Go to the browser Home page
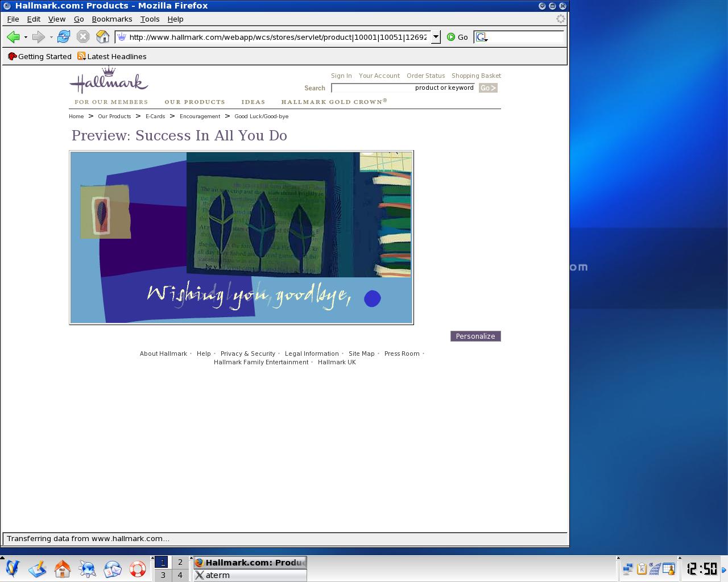Viewport: 728px width, 582px height. [x=102, y=37]
